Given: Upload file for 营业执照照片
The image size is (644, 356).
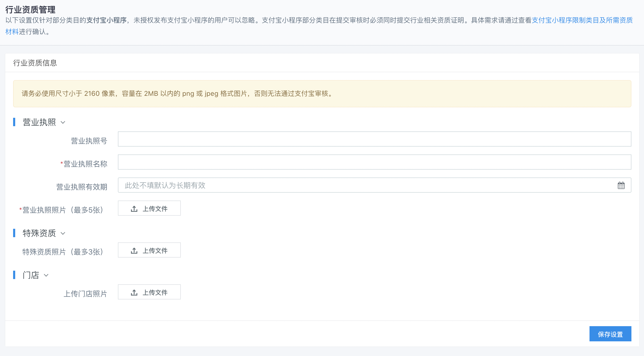Looking at the screenshot, I should point(149,208).
